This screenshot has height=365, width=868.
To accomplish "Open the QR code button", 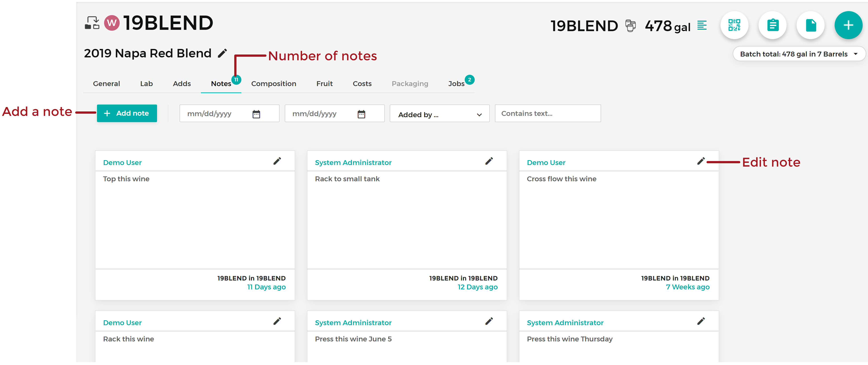I will point(734,25).
